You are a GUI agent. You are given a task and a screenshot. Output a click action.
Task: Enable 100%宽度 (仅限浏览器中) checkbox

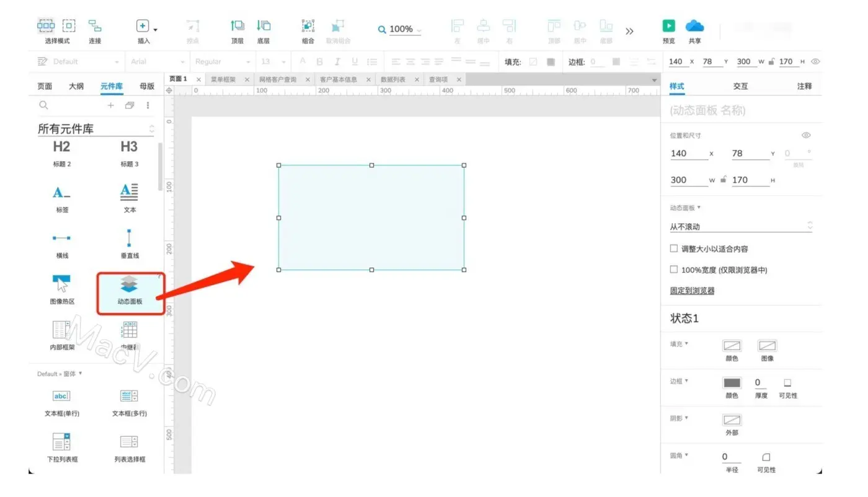pos(674,270)
